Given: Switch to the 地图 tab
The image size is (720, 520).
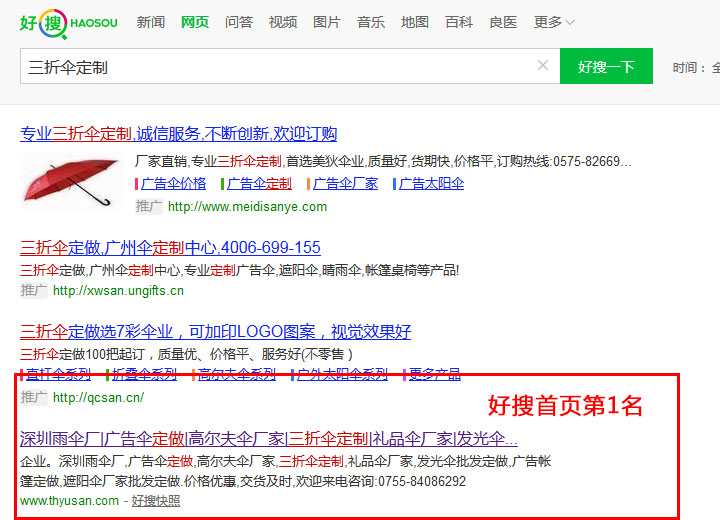Looking at the screenshot, I should (x=415, y=22).
